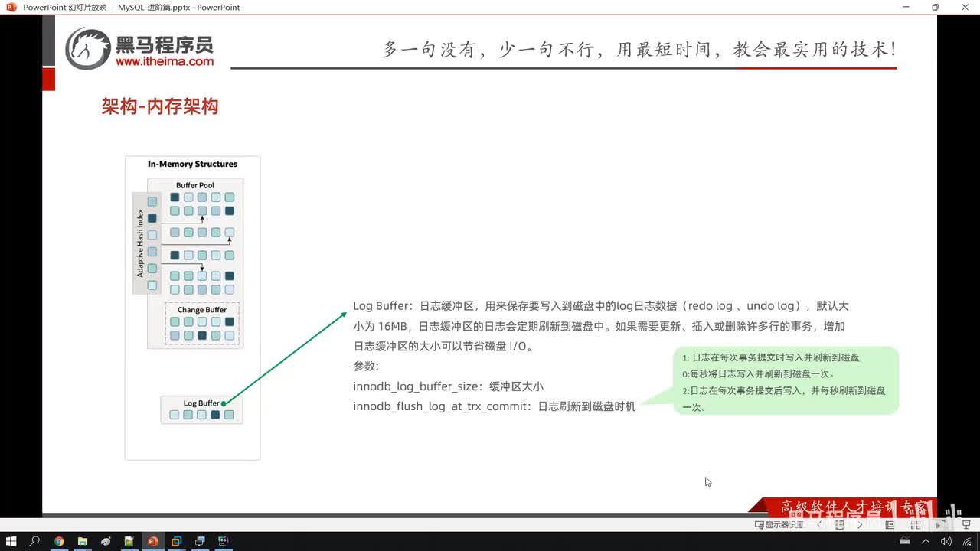Viewport: 980px width, 551px height.
Task: Show hidden system tray icons
Action: 925,541
